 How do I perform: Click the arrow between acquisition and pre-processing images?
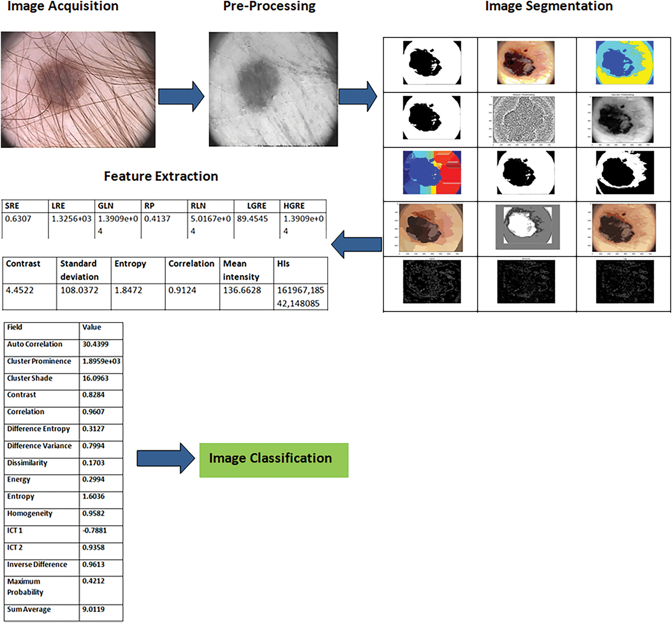tap(181, 96)
